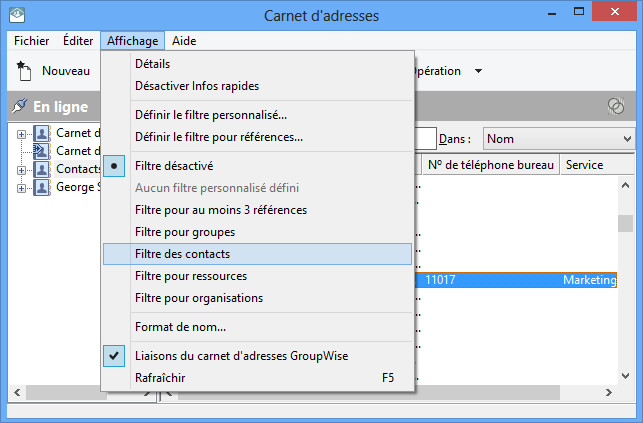This screenshot has width=643, height=423.
Task: Select the Contacts address book icon
Action: (42, 169)
